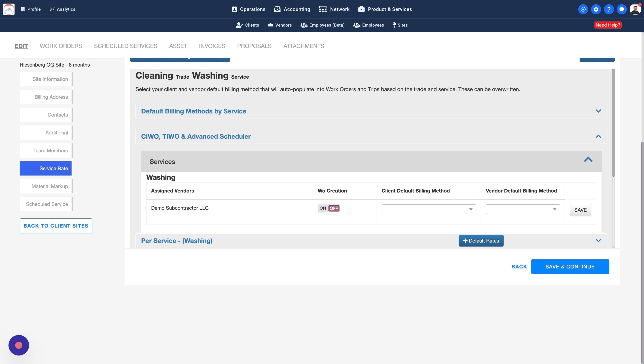The width and height of the screenshot is (644, 364).
Task: Click the purple record button at bottom left
Action: tap(19, 345)
